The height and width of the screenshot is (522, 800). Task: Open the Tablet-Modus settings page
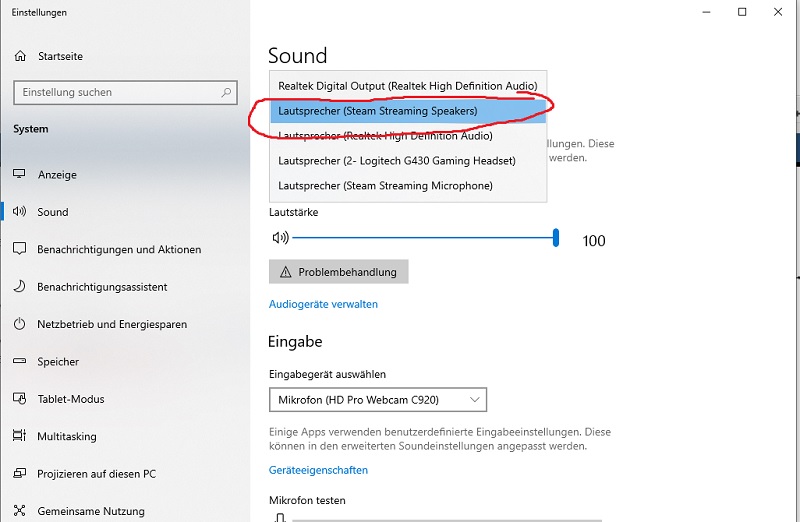coord(125,399)
